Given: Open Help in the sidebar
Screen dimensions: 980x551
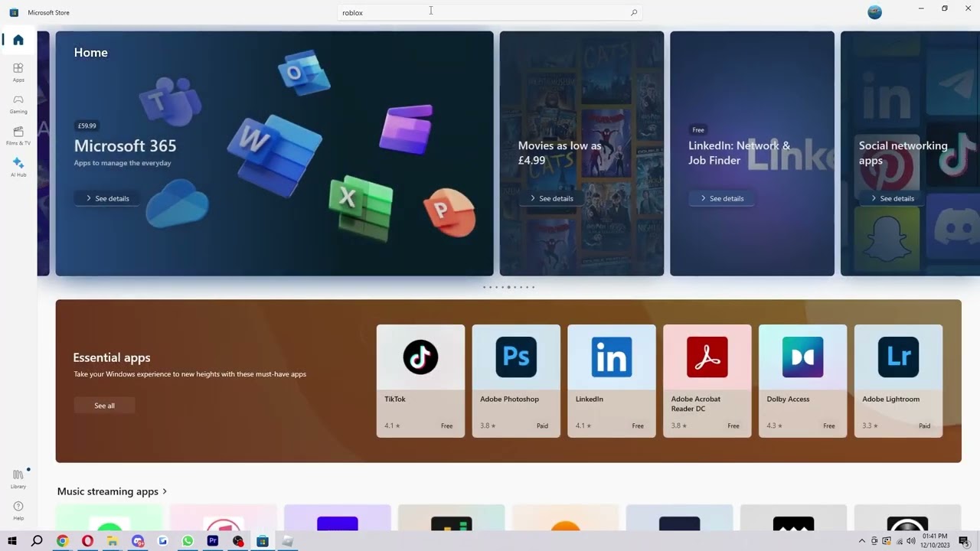Looking at the screenshot, I should point(18,510).
